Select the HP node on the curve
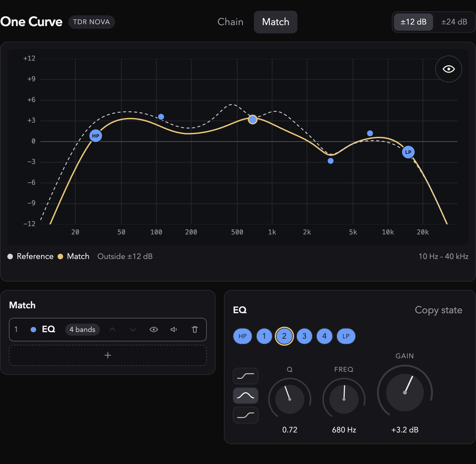Viewport: 476px width, 464px height. pyautogui.click(x=96, y=135)
